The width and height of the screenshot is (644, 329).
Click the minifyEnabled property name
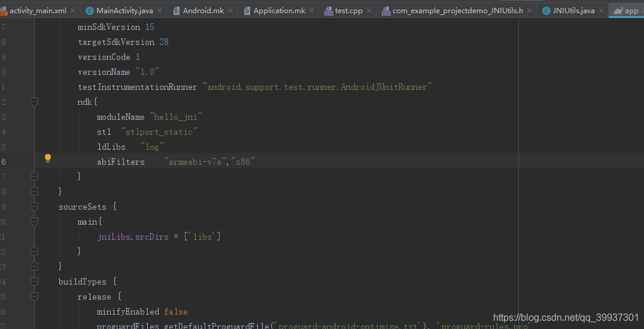127,312
